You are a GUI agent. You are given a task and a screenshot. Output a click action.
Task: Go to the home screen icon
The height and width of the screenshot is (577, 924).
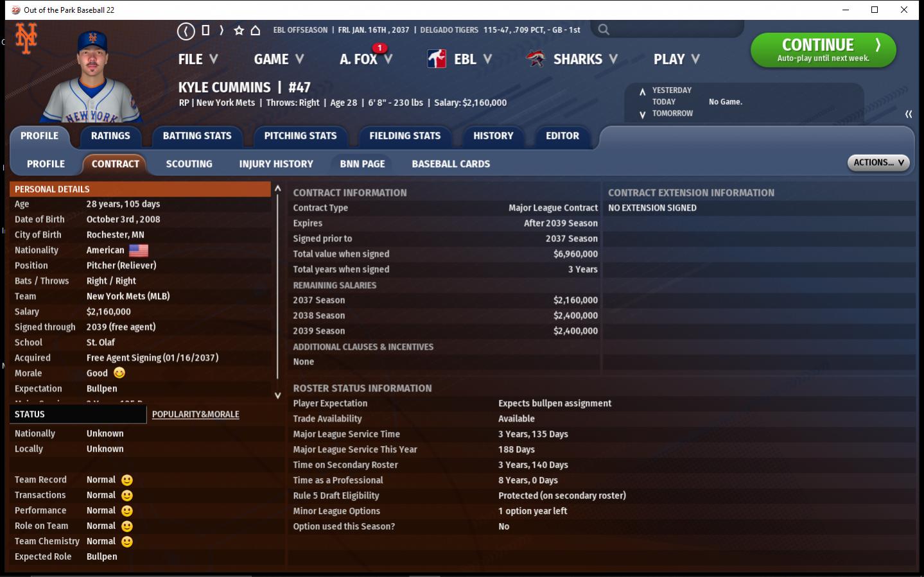[255, 30]
